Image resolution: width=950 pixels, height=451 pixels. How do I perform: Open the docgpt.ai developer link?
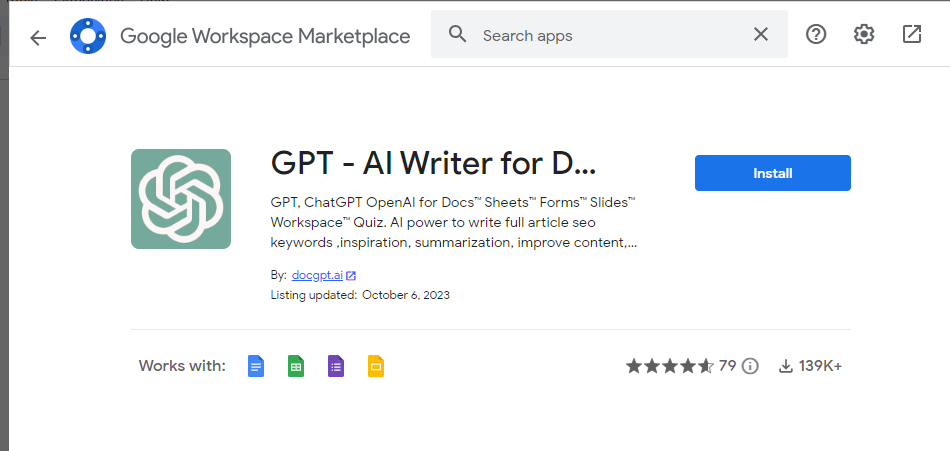point(317,275)
